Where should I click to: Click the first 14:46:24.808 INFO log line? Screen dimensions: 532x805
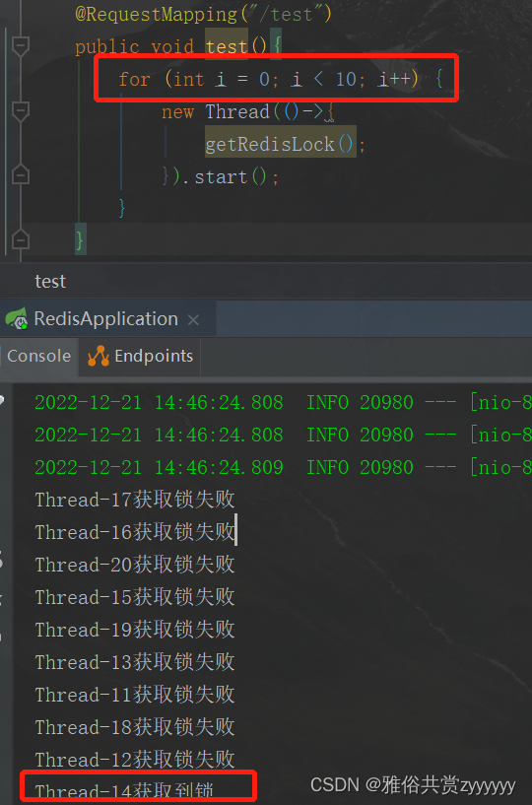(x=283, y=402)
